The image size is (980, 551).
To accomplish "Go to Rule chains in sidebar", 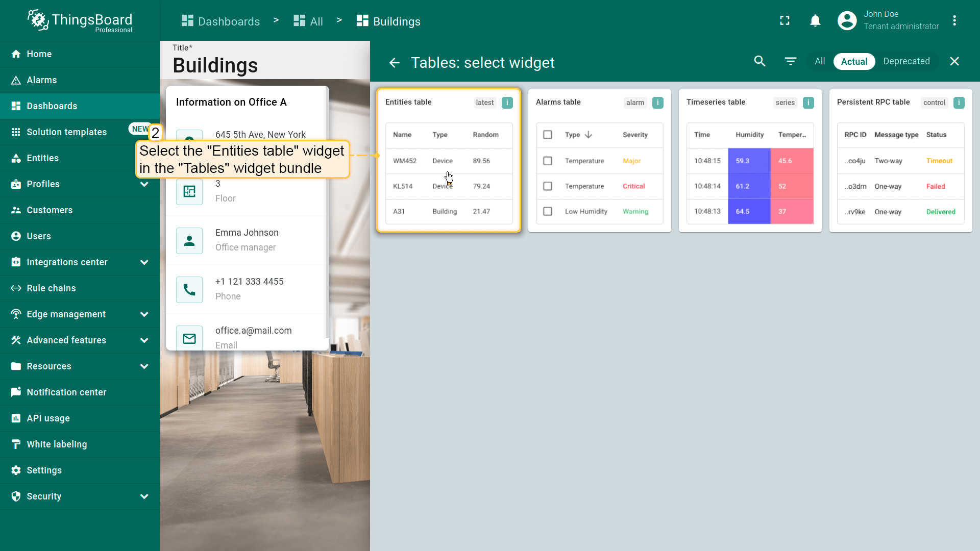I will [51, 288].
